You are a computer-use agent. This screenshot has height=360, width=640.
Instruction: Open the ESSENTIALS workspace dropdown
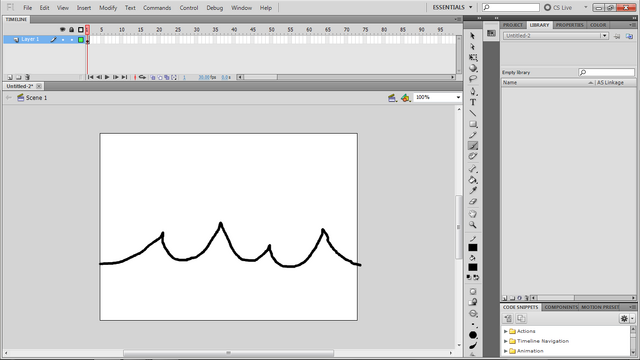pyautogui.click(x=452, y=7)
